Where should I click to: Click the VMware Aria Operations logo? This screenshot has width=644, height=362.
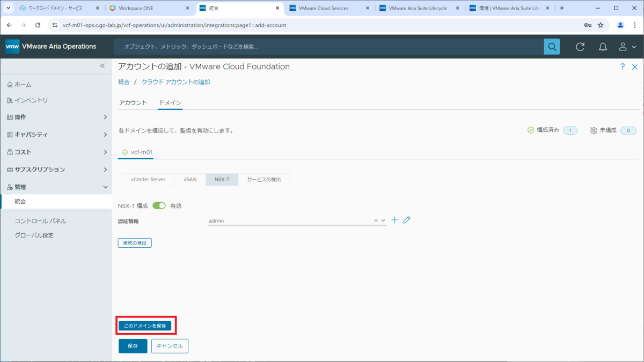tap(51, 47)
